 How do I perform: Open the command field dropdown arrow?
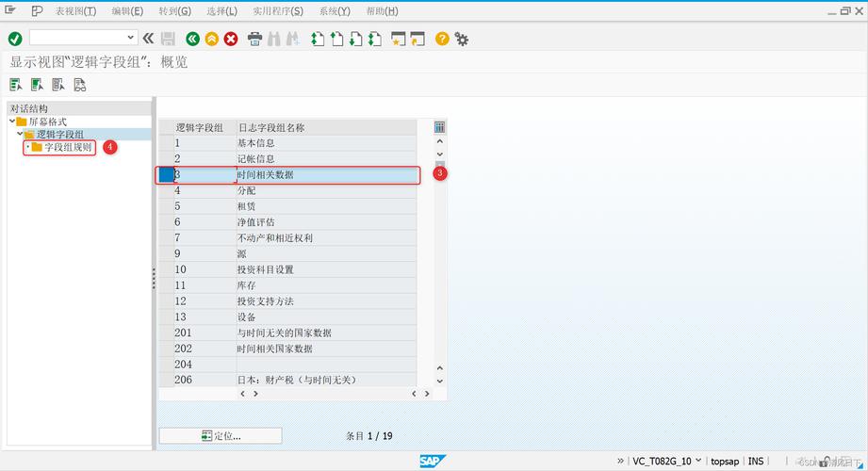pos(130,37)
